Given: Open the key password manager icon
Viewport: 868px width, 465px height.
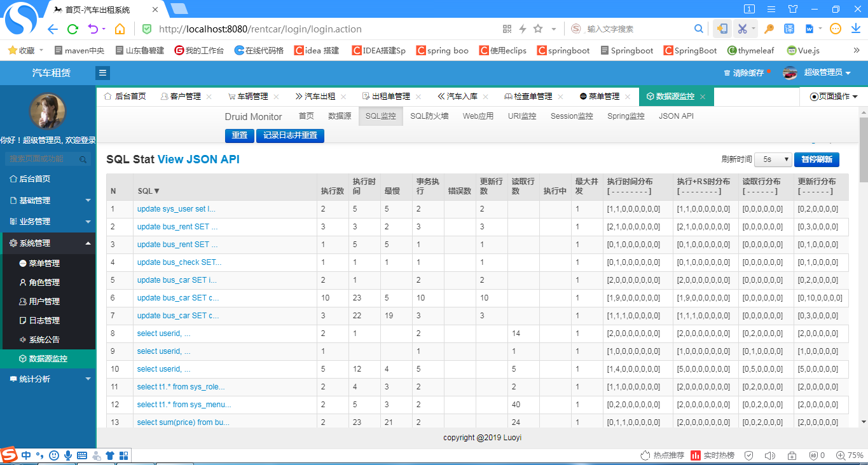Looking at the screenshot, I should tap(769, 29).
